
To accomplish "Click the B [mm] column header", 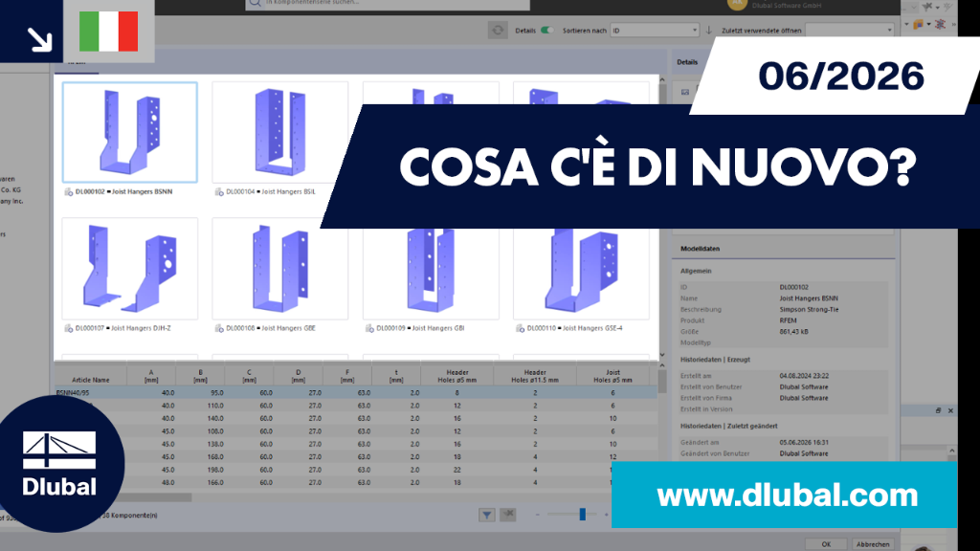I will (x=200, y=375).
